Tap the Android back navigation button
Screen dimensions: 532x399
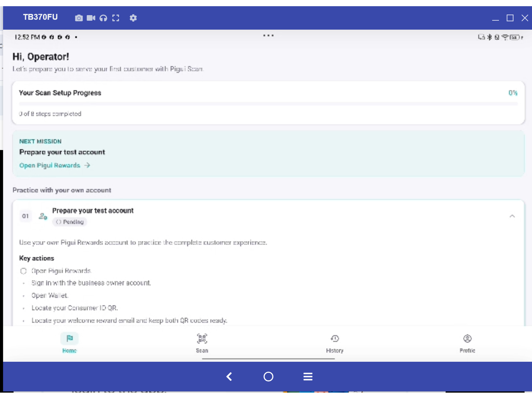click(x=229, y=376)
